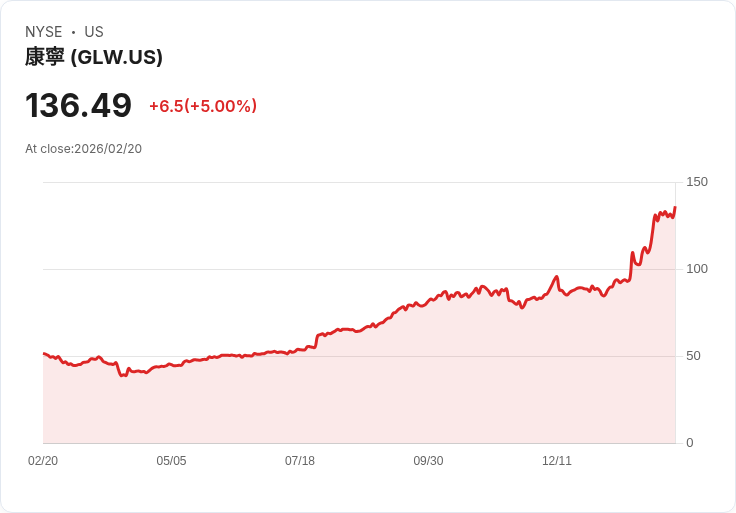Select the 12/11 x-axis date
The image size is (736, 513).
click(x=557, y=461)
